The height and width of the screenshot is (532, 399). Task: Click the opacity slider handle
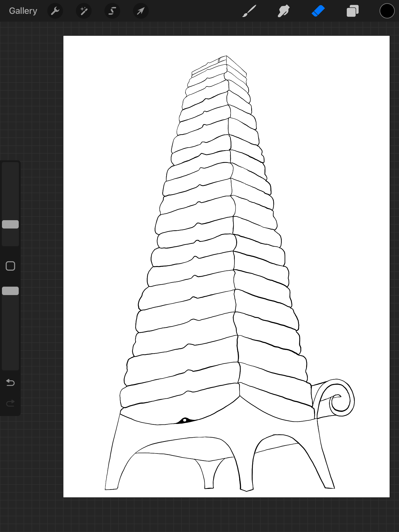pos(10,291)
